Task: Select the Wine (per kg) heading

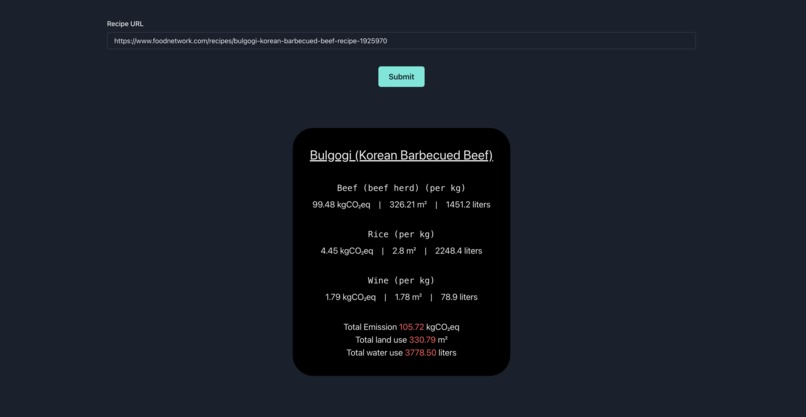Action: point(401,281)
